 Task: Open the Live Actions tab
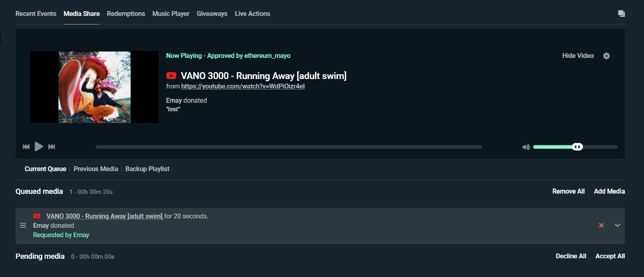pos(252,13)
